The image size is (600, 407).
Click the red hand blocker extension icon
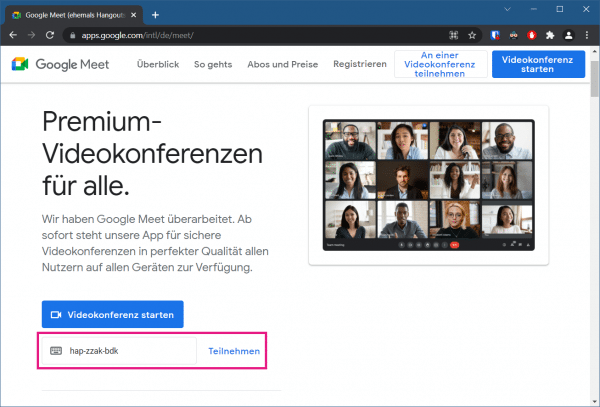coord(532,35)
